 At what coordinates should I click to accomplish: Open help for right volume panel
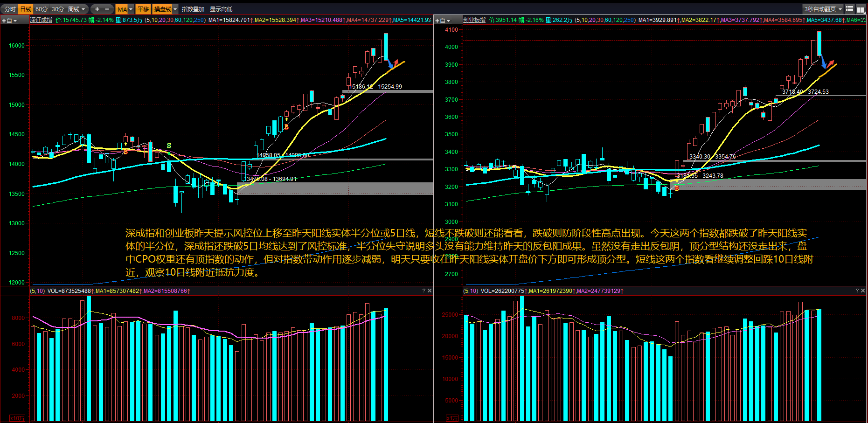pyautogui.click(x=857, y=291)
